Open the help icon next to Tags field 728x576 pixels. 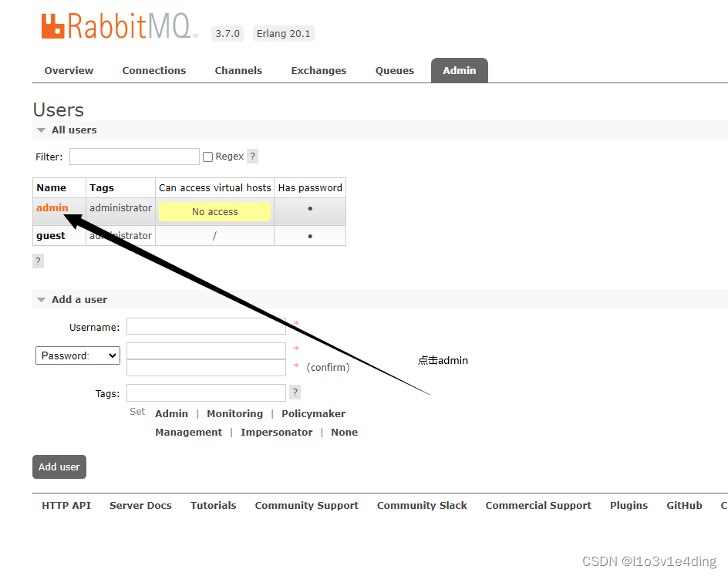(x=295, y=392)
